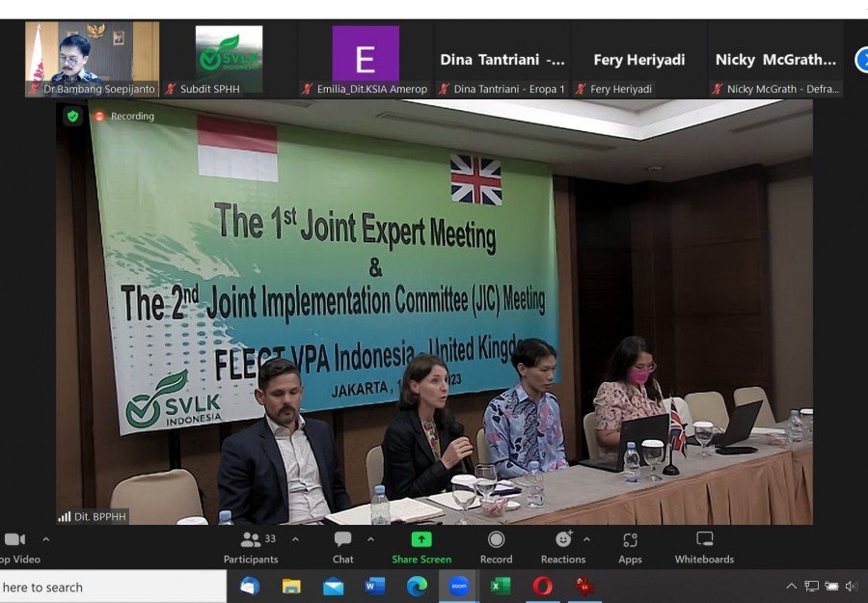Click the volume speaker icon in system tray
This screenshot has width=868, height=603.
(852, 587)
